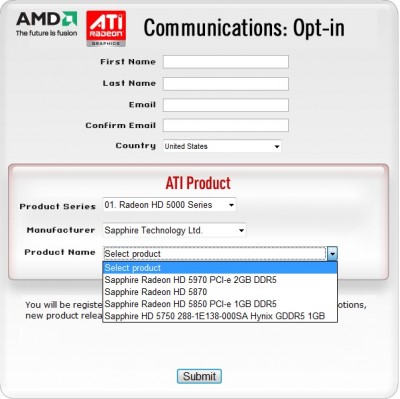Viewport: 400px width, 399px height.
Task: Click into the Confirm Email field
Action: point(226,126)
